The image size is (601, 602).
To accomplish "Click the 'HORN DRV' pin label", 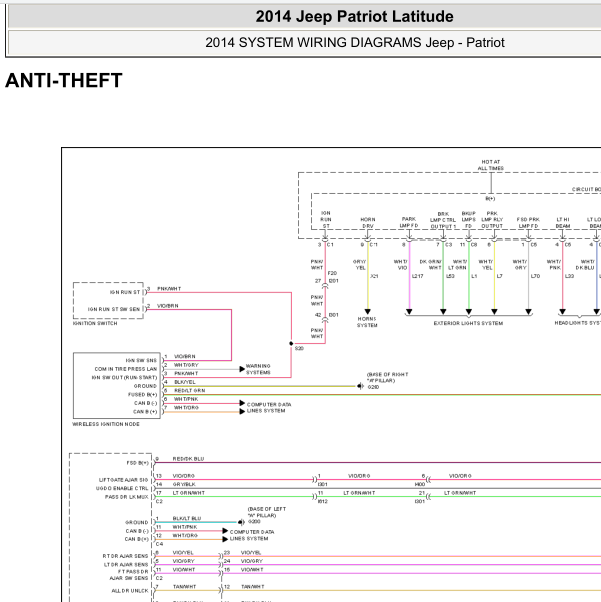I will (x=368, y=223).
